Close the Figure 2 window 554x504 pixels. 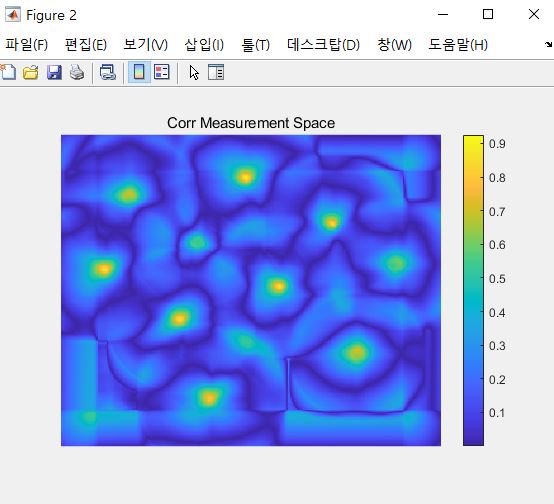click(534, 14)
